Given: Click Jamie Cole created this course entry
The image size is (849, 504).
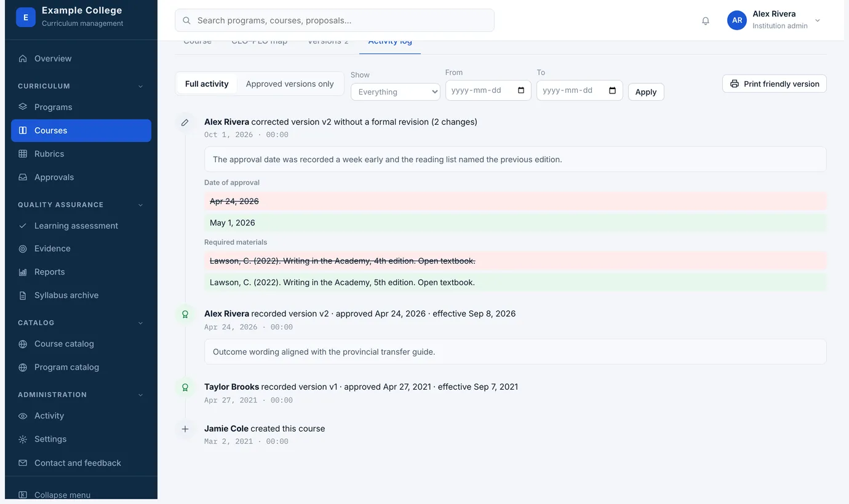Looking at the screenshot, I should pos(265,429).
